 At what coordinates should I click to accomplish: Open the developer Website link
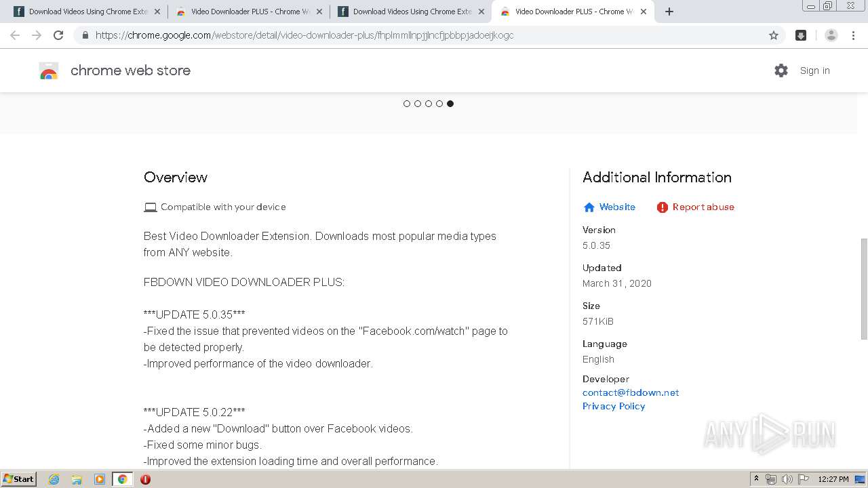point(616,207)
